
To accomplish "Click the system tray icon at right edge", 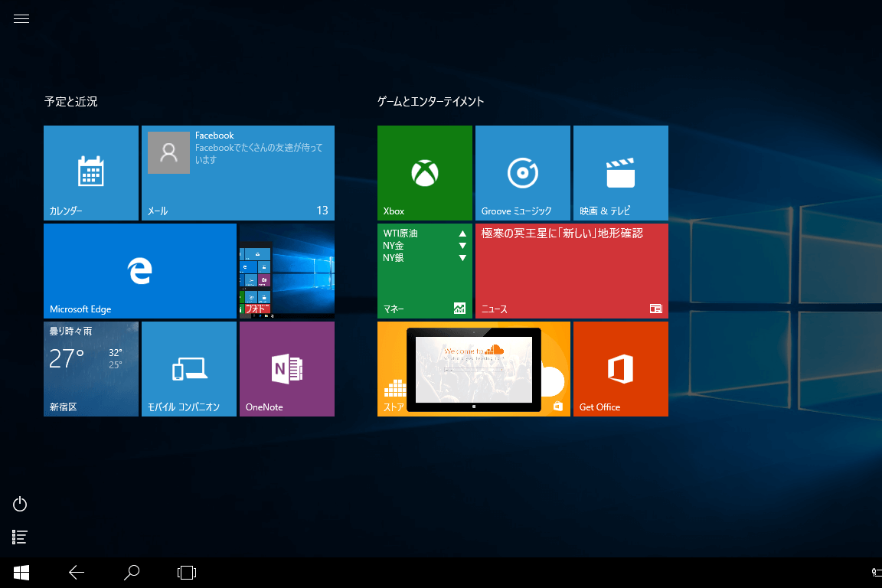I will tap(877, 573).
